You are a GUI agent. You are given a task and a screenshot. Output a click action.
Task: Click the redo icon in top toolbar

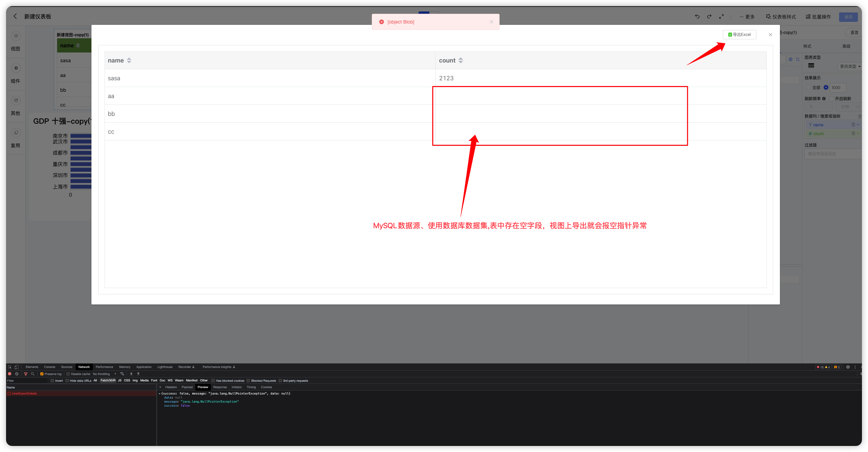(709, 16)
